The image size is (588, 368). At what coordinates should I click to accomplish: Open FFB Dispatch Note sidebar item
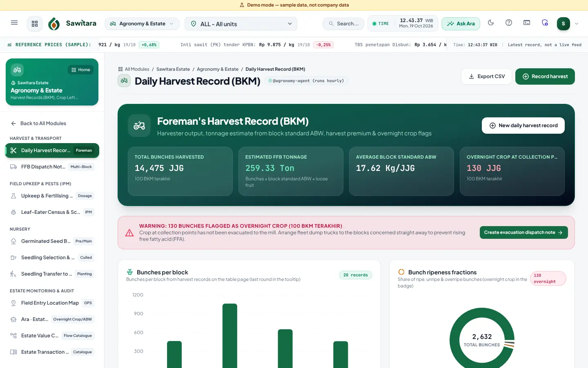(52, 167)
